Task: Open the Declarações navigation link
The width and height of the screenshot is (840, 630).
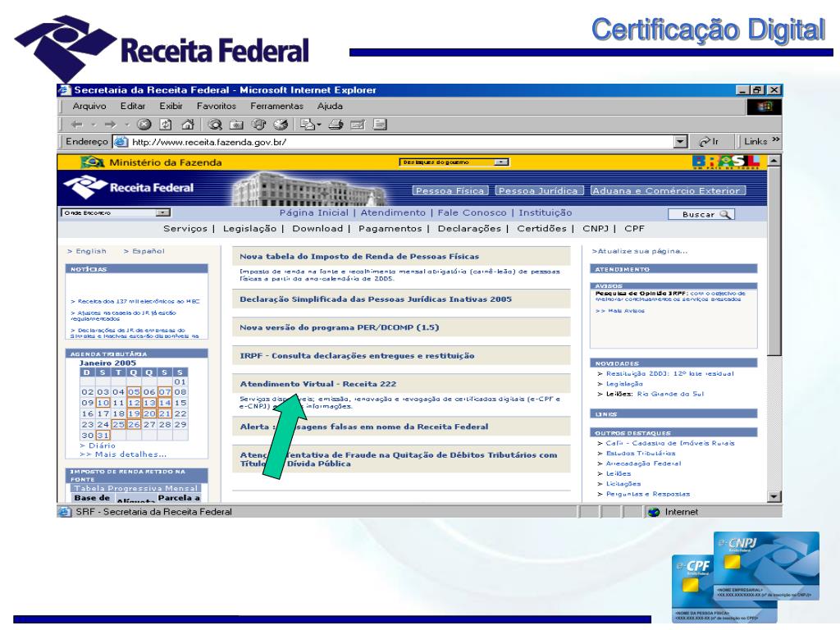Action: tap(469, 229)
